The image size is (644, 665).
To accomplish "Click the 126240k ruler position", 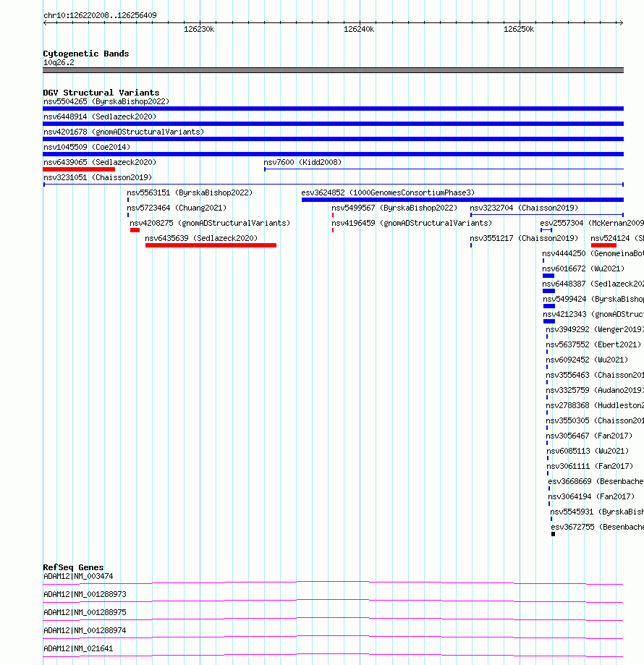I will click(359, 30).
